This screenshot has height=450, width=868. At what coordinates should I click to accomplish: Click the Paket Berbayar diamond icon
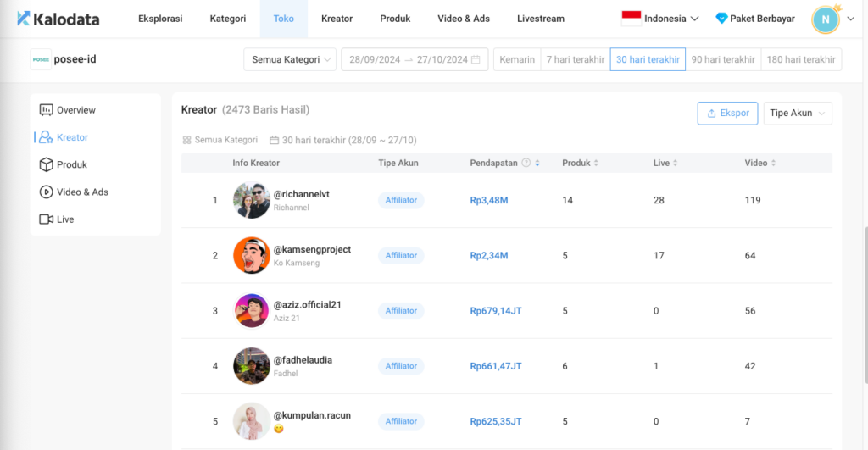tap(721, 19)
